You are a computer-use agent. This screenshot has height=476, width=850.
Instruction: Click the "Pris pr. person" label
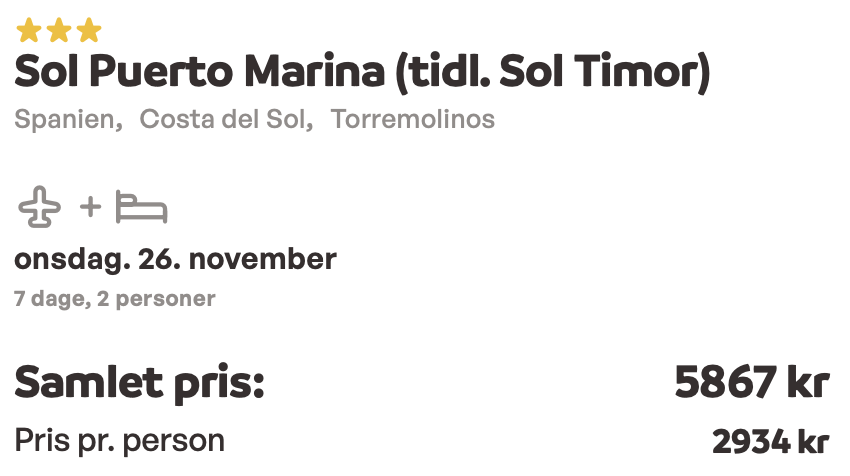tap(119, 441)
